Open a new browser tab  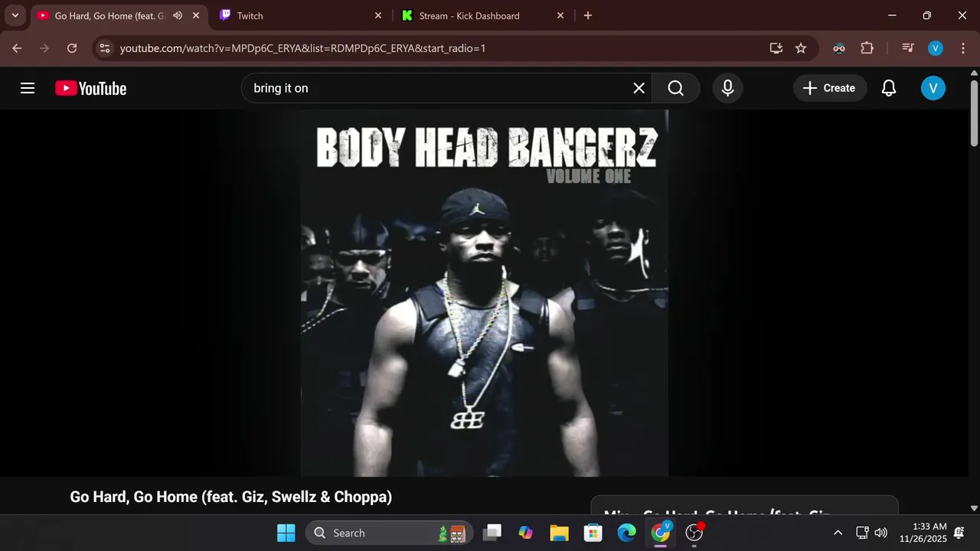587,15
